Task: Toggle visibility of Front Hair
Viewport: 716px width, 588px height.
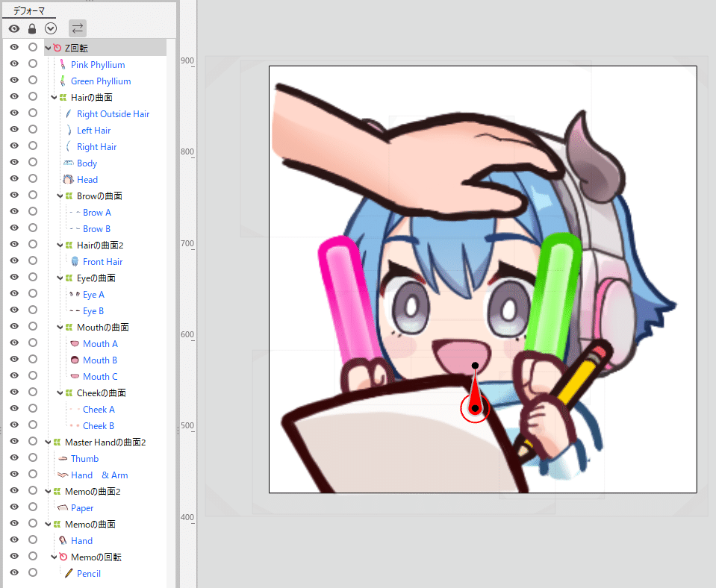Action: 14,261
